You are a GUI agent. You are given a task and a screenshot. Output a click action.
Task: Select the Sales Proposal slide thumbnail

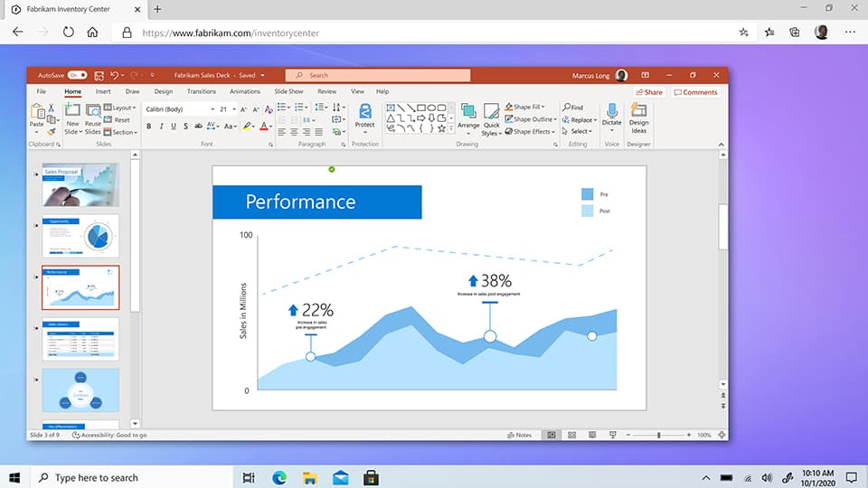80,184
